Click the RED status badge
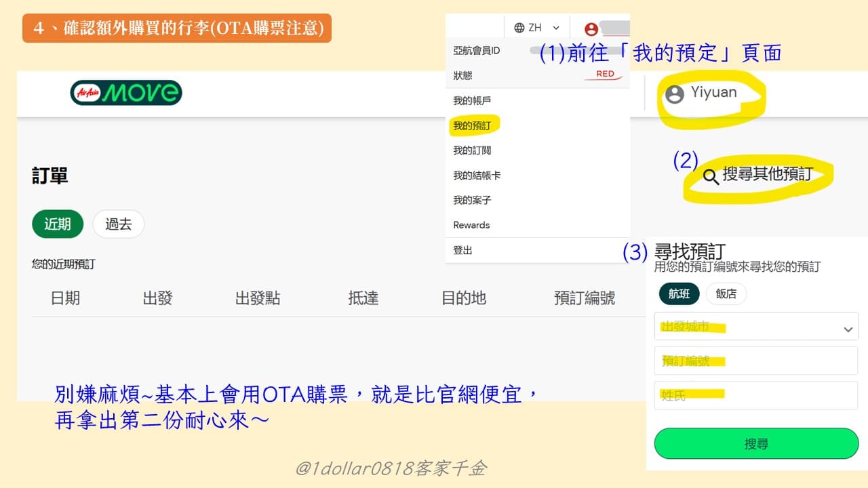 [604, 75]
